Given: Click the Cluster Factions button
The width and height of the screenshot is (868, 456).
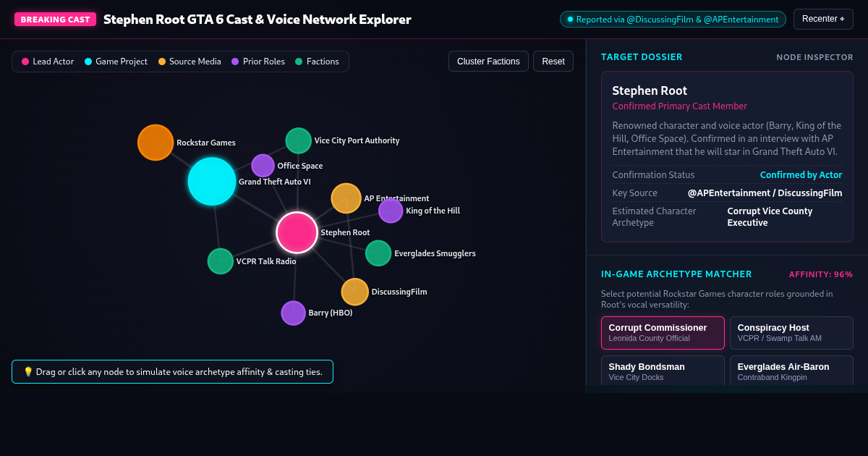Looking at the screenshot, I should 488,62.
